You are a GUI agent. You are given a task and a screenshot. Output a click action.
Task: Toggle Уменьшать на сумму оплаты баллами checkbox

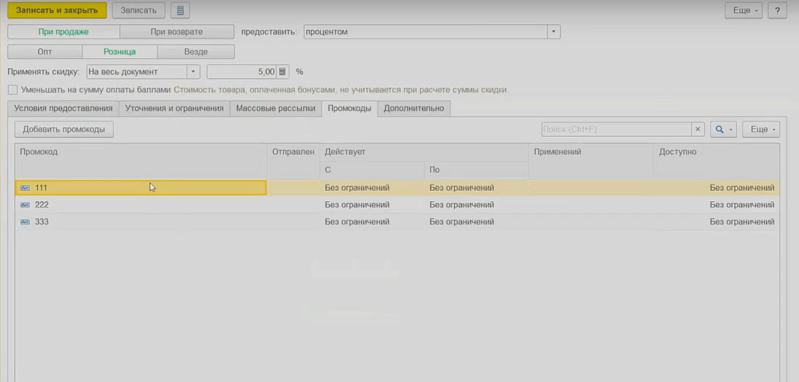point(13,90)
